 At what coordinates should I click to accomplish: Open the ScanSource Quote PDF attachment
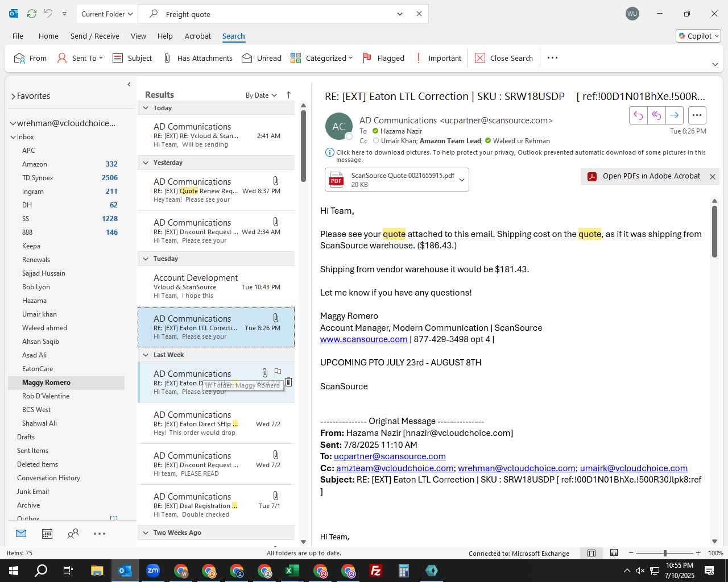[x=391, y=180]
